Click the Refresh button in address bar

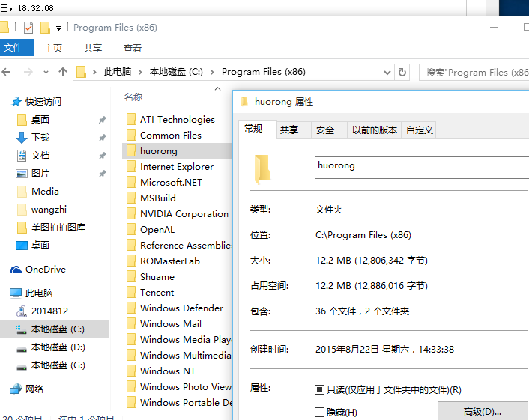[x=402, y=72]
